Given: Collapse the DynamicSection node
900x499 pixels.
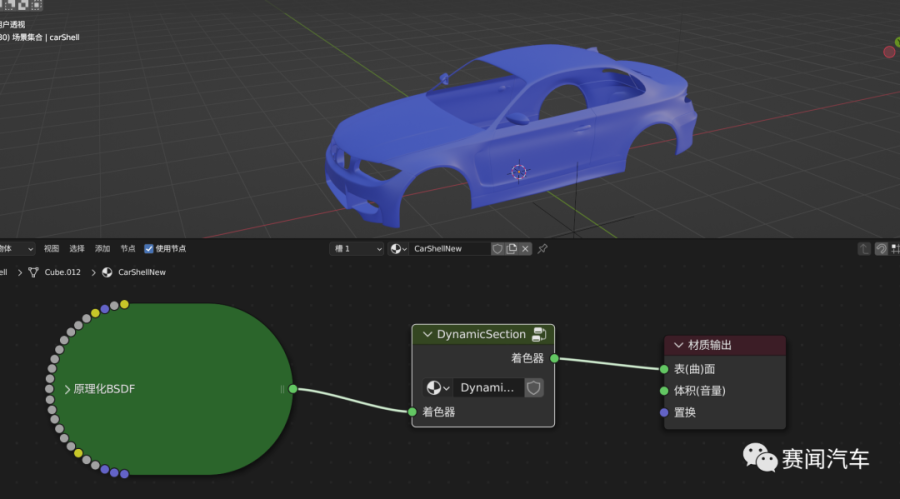Looking at the screenshot, I should pos(427,335).
